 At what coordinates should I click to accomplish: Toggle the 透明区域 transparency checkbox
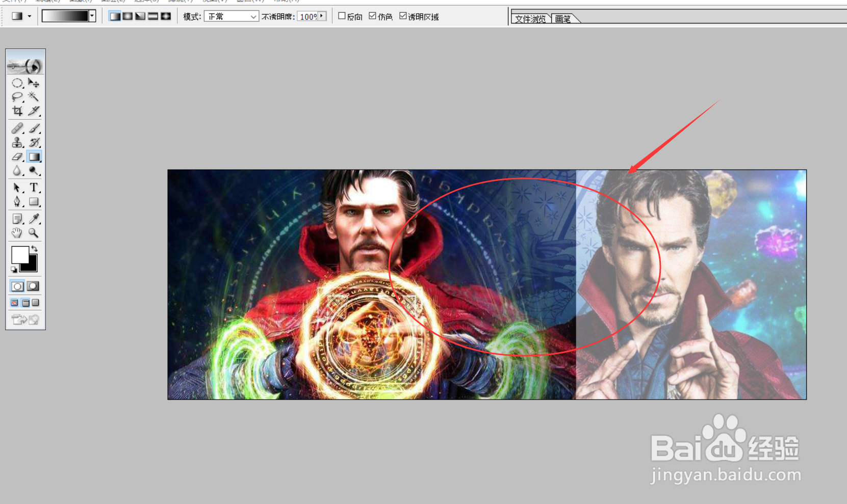pos(403,16)
